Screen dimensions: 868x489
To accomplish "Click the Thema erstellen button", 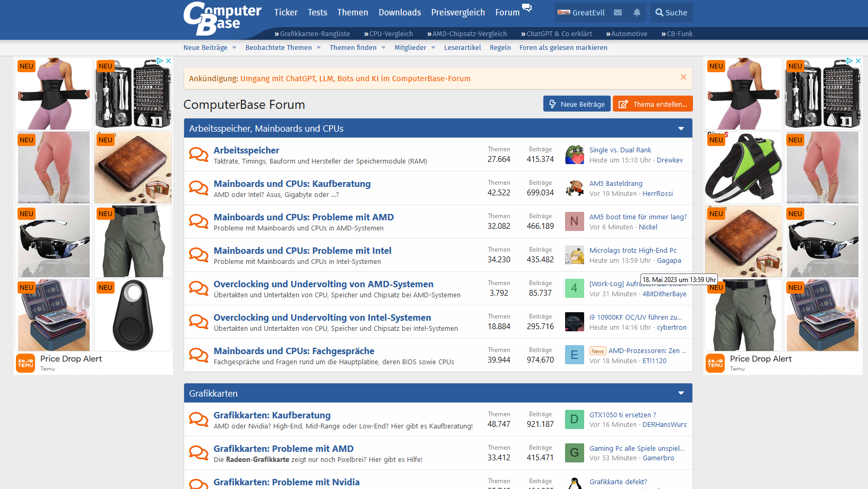I will [x=653, y=104].
